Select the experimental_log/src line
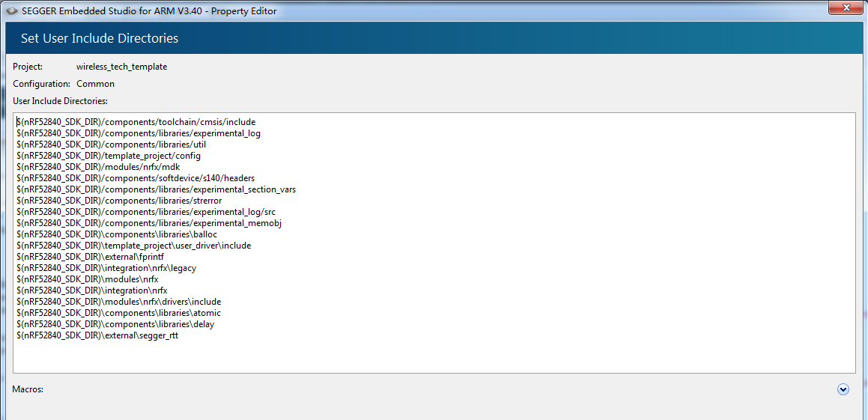Image resolution: width=868 pixels, height=420 pixels. point(146,212)
